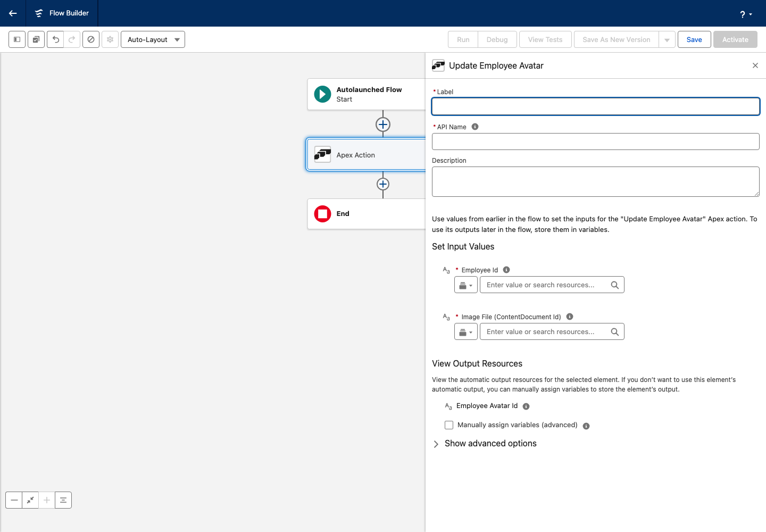Go back using the arrow in the header
The width and height of the screenshot is (766, 532).
tap(13, 13)
